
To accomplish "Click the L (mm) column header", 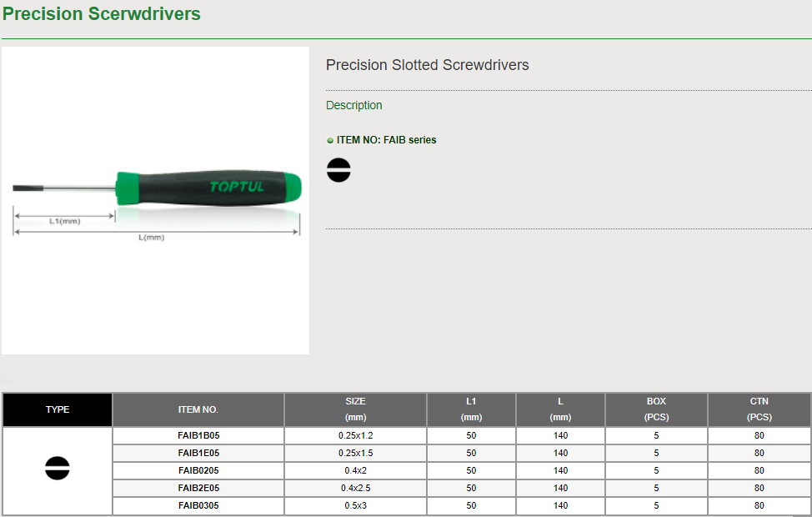I will (x=560, y=409).
